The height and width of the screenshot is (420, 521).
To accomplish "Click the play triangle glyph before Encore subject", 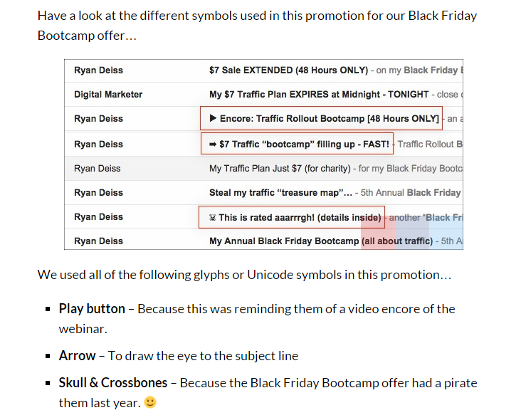I will tap(212, 118).
